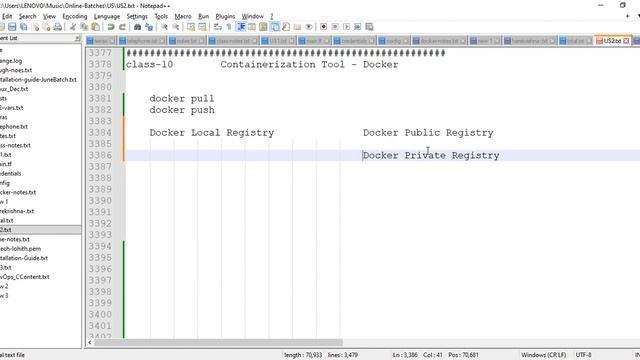The image size is (640, 360).
Task: Open the View menu
Action: [x=49, y=16]
